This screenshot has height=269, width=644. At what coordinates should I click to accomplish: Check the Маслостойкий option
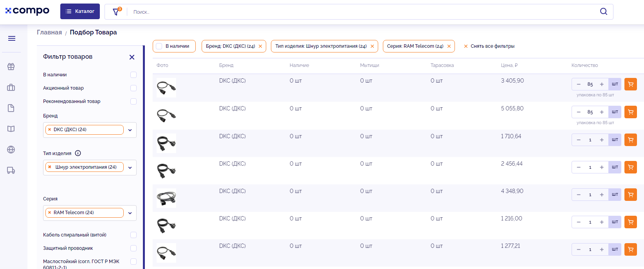tap(133, 262)
